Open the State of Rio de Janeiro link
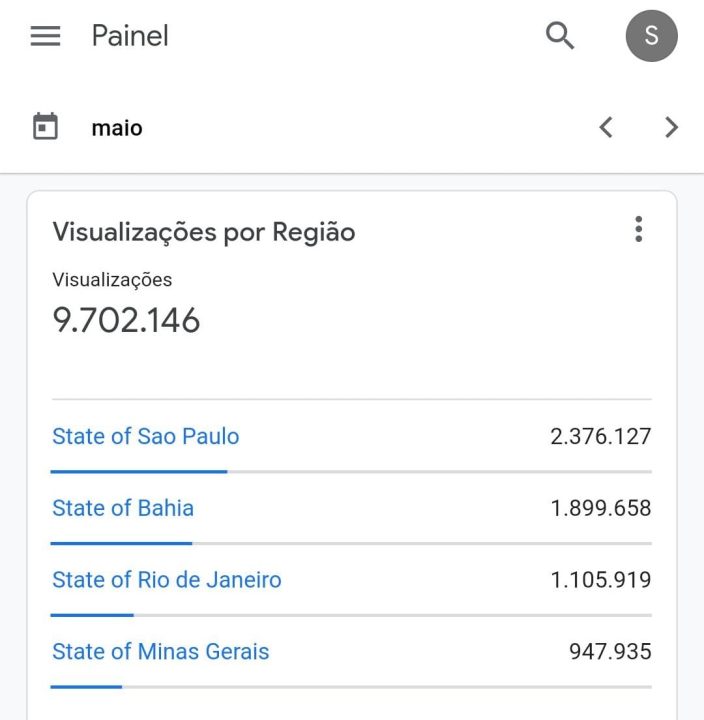The width and height of the screenshot is (704, 720). (167, 579)
